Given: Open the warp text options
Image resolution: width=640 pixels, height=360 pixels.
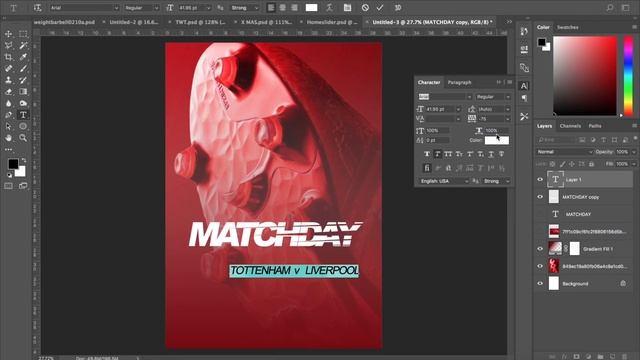Looking at the screenshot, I should (x=329, y=8).
